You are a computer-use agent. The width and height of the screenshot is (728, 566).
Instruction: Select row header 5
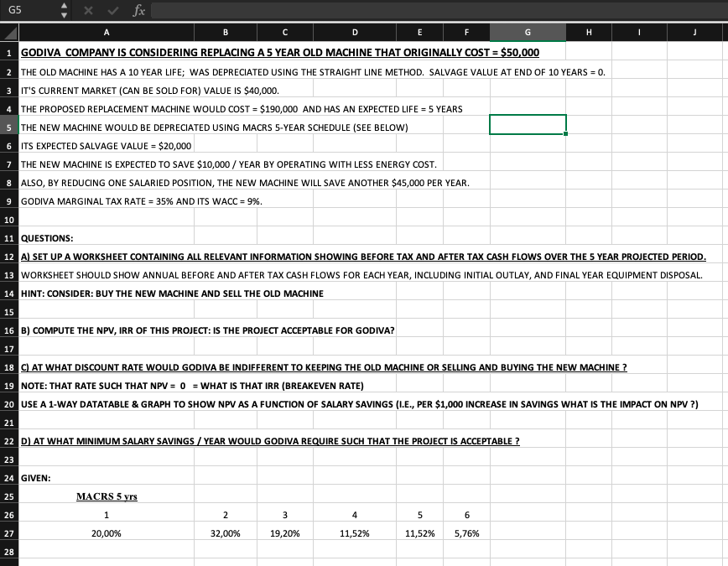7,127
